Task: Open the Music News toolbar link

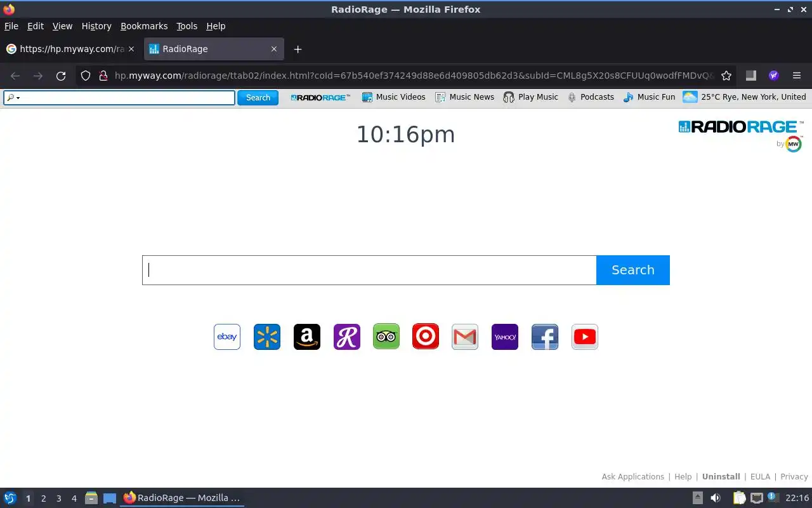Action: tap(465, 97)
